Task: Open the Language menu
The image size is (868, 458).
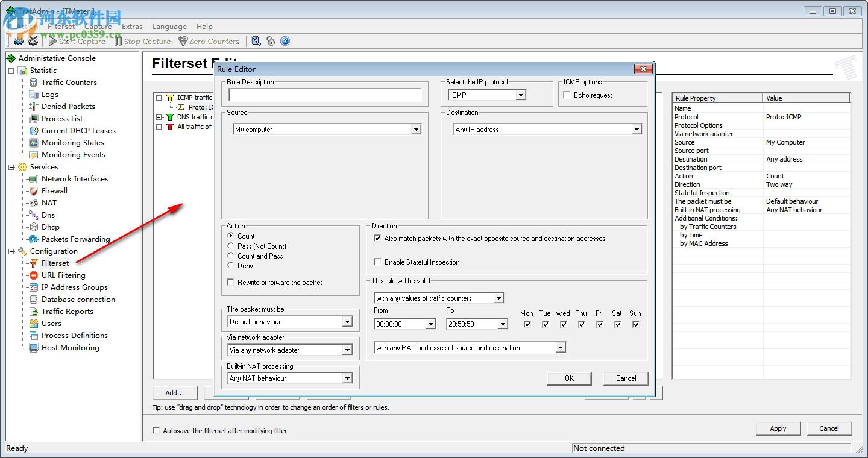Action: click(169, 27)
